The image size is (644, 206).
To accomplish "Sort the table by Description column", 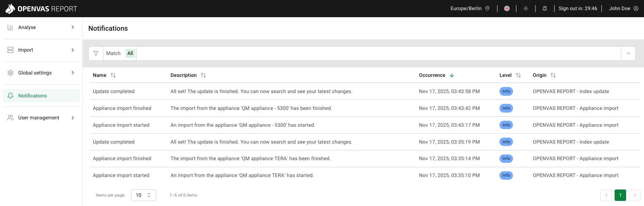I will point(203,75).
